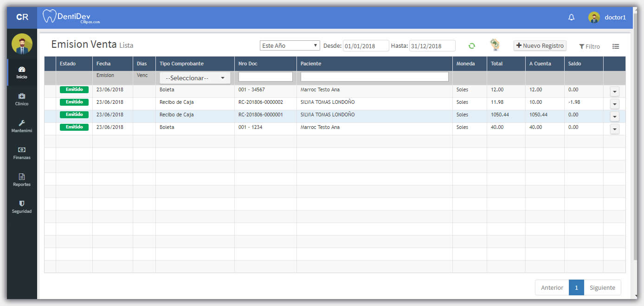Open the Seguridad shield section
Screen dimensions: 644x306
pos(22,206)
